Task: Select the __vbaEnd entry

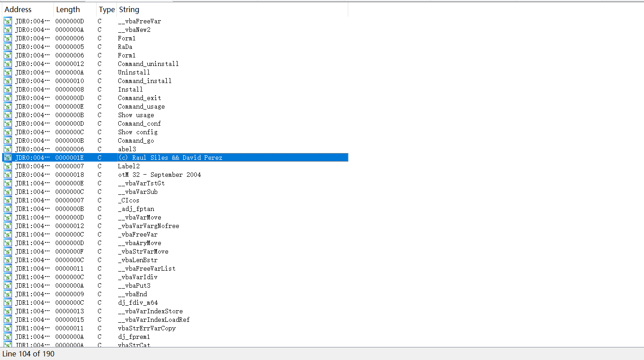Action: point(132,294)
